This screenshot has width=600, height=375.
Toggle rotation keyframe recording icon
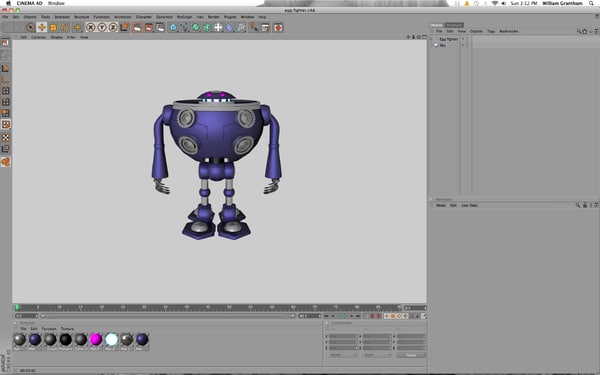click(399, 316)
